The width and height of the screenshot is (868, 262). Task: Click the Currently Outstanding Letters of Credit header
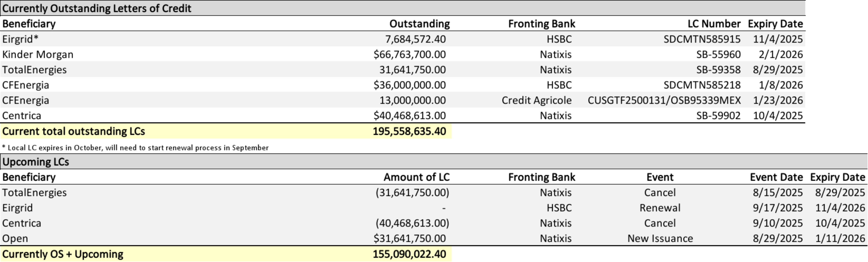[97, 8]
